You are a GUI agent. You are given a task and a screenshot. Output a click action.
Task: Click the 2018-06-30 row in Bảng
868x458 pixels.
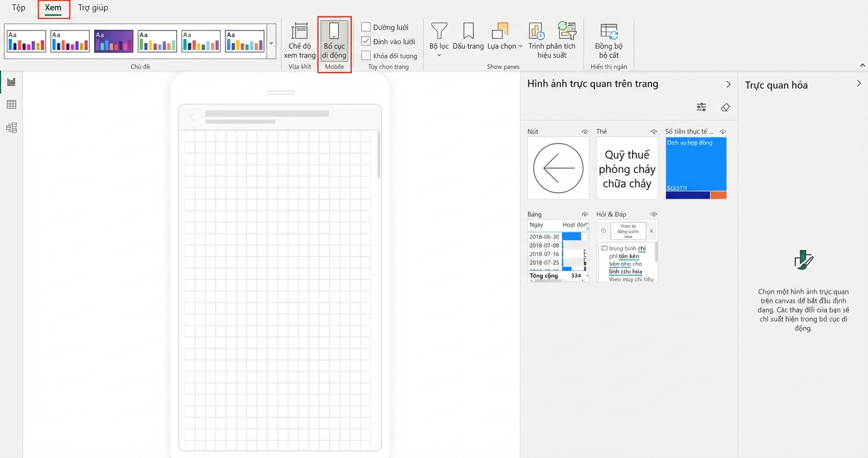[557, 237]
